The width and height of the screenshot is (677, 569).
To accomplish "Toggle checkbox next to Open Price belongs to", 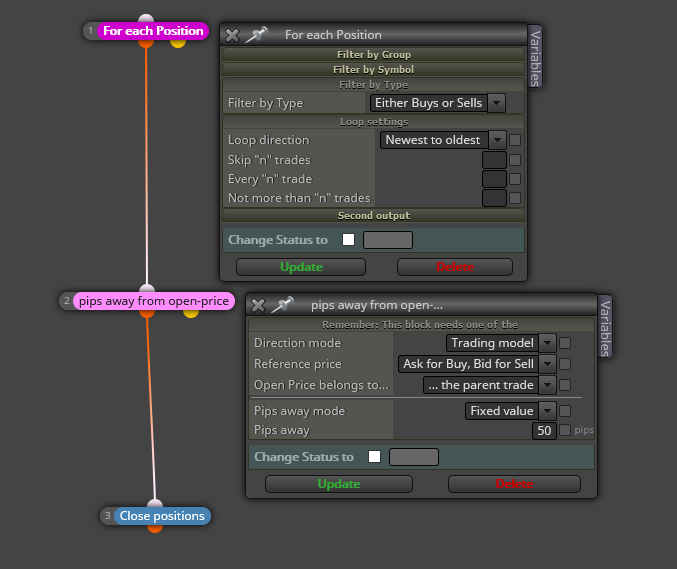I will 565,385.
